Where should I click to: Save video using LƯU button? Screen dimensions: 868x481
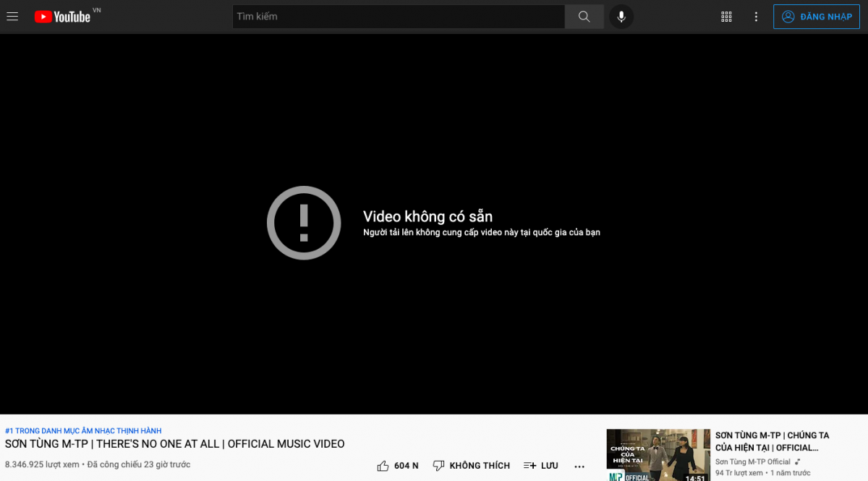point(540,466)
